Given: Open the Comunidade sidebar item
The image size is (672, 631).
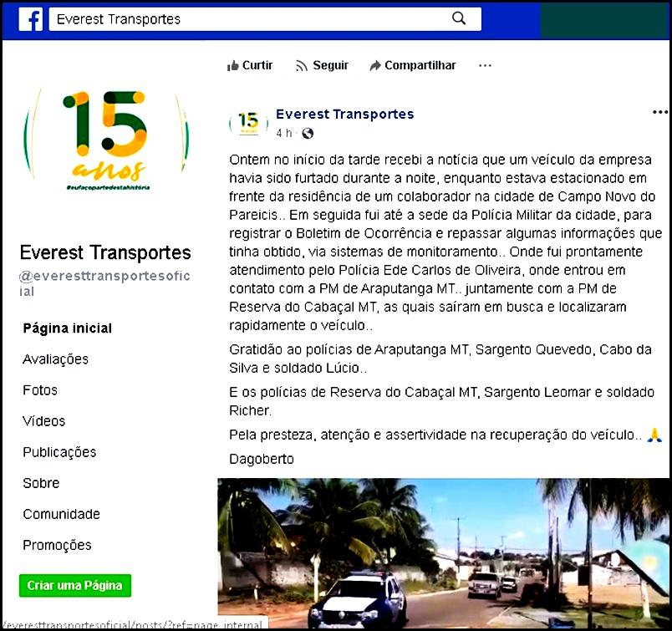Looking at the screenshot, I should [61, 514].
